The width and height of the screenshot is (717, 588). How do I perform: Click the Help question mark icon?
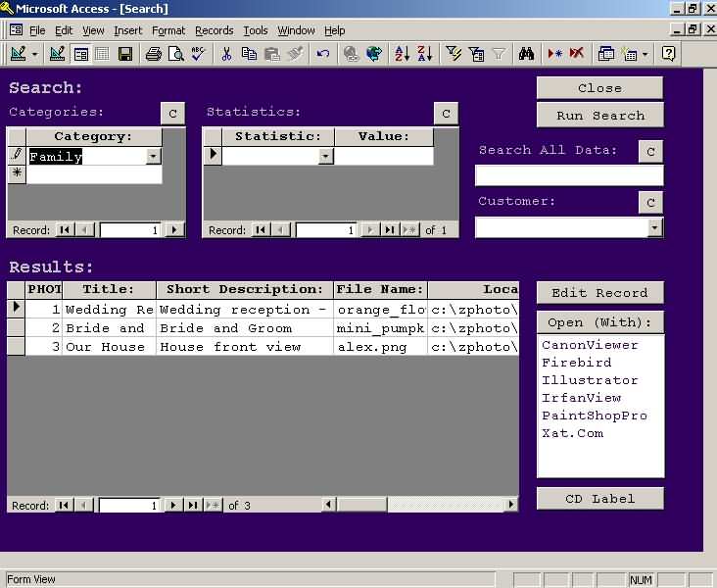(669, 54)
